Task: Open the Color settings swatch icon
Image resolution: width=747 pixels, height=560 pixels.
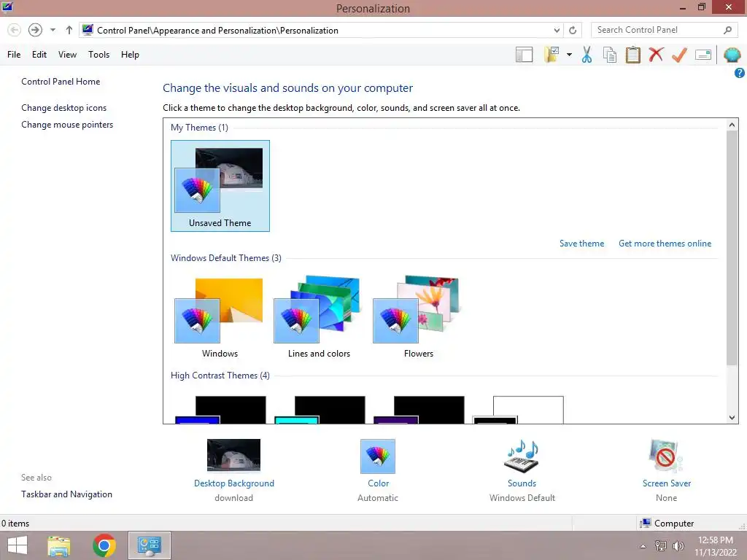Action: [378, 456]
